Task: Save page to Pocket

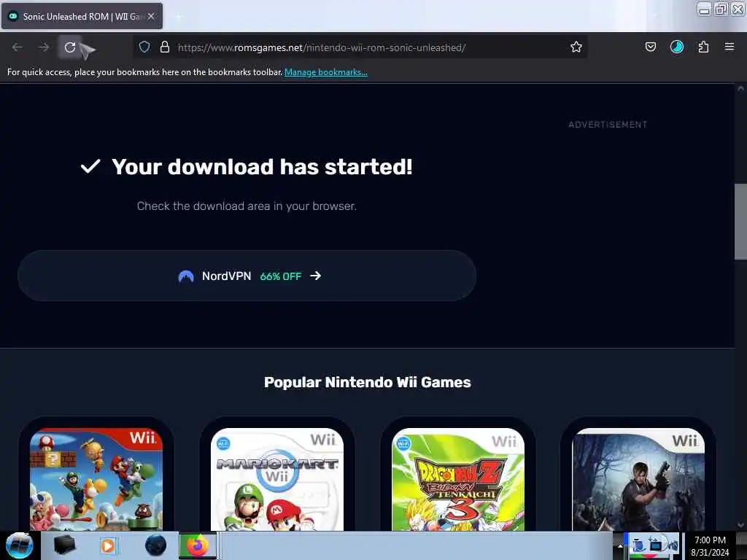Action: (x=650, y=47)
